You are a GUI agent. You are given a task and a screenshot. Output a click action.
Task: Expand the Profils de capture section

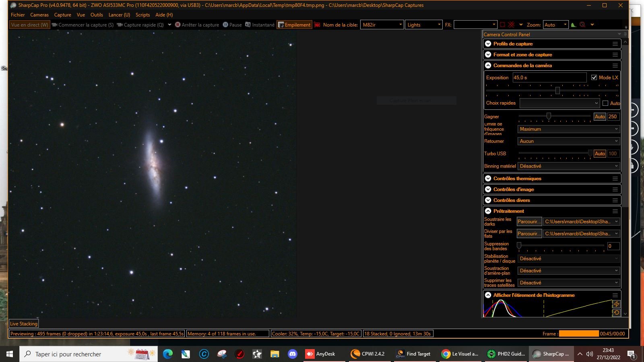pos(488,44)
